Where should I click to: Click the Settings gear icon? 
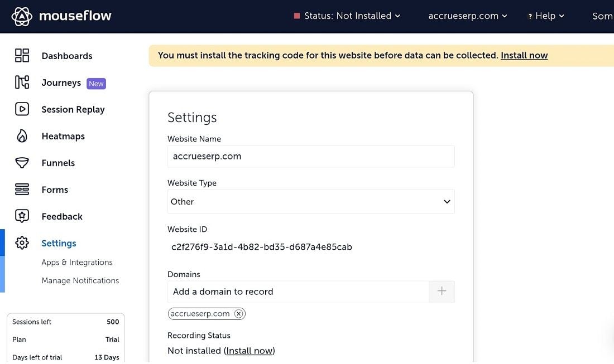click(x=22, y=243)
